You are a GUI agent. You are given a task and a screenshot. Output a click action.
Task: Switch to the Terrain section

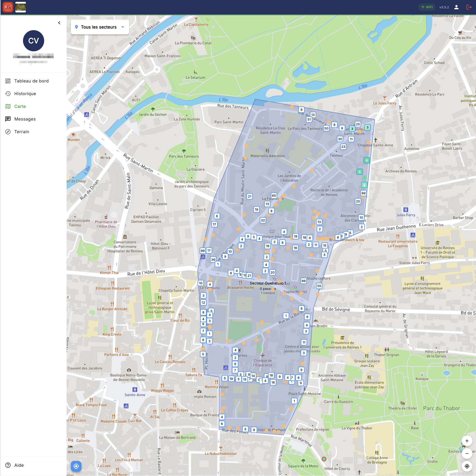22,132
